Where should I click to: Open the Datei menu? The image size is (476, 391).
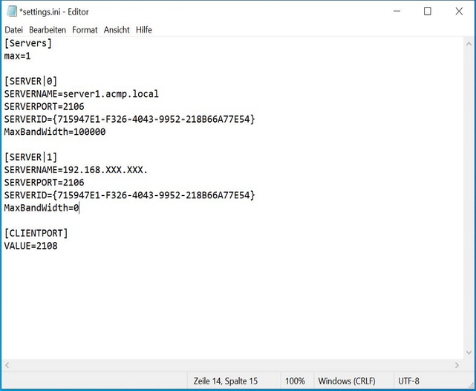pos(14,30)
